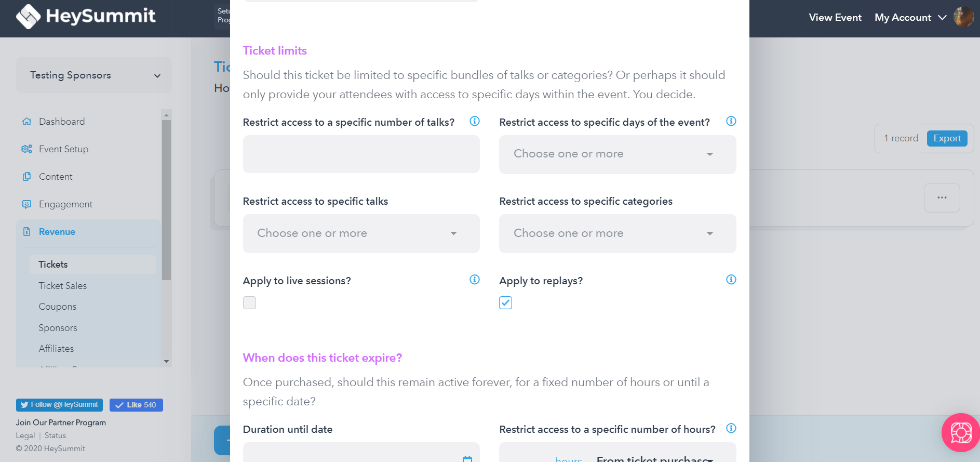
Task: Click the number of talks input field
Action: coord(361,154)
